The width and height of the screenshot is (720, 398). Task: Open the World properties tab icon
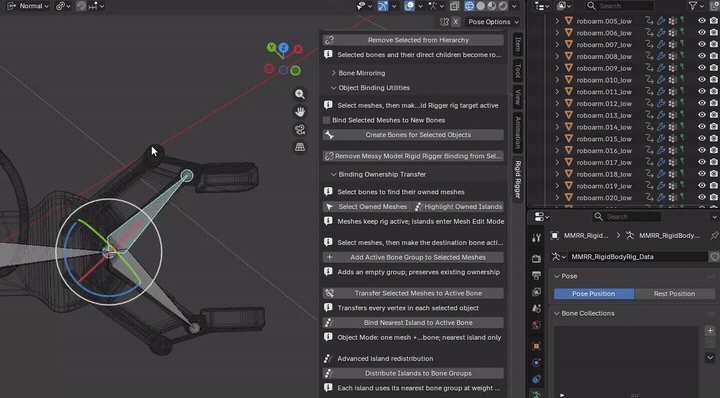point(536,325)
